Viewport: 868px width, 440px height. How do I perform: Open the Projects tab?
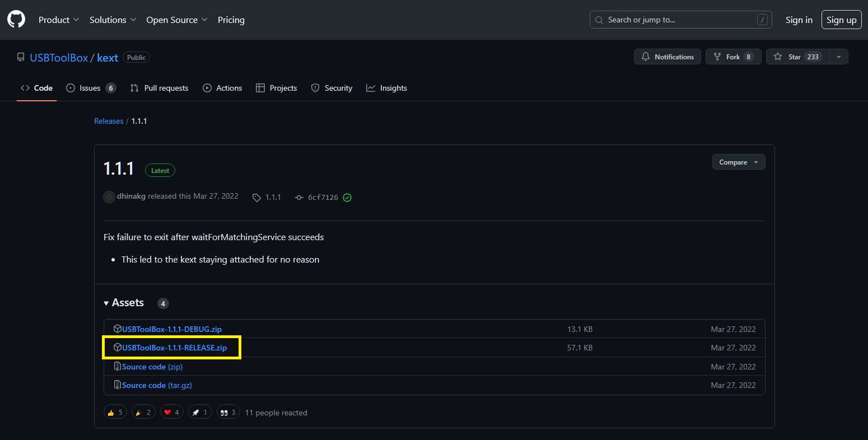pyautogui.click(x=276, y=88)
